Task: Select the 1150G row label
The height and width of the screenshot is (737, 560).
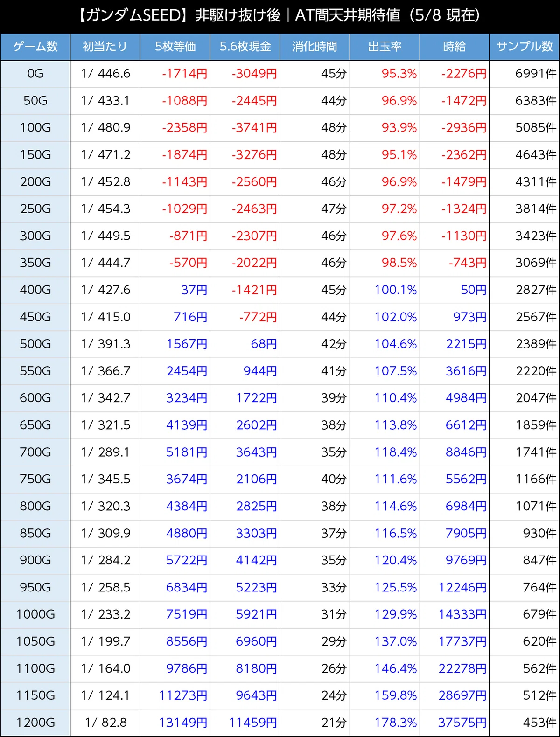Action: click(35, 696)
